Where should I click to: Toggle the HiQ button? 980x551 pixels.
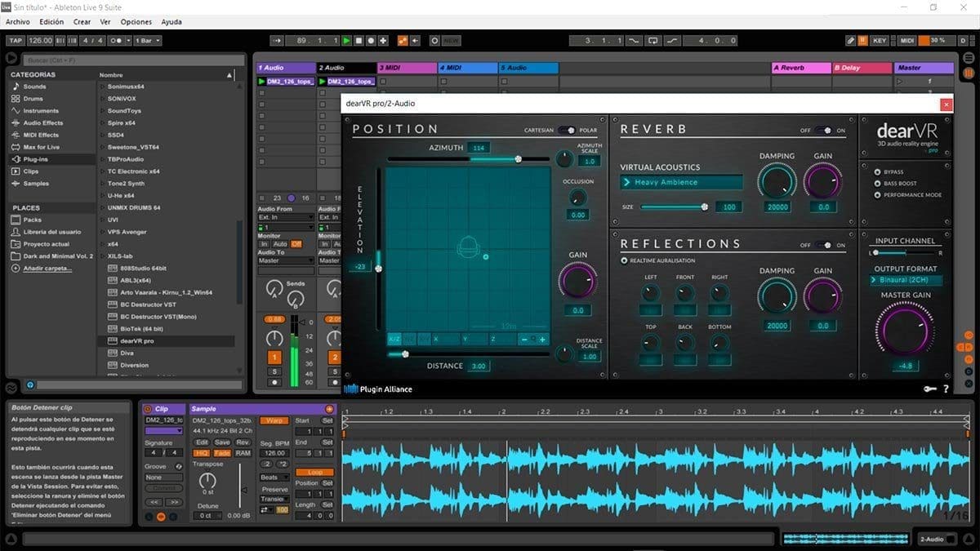coord(202,453)
